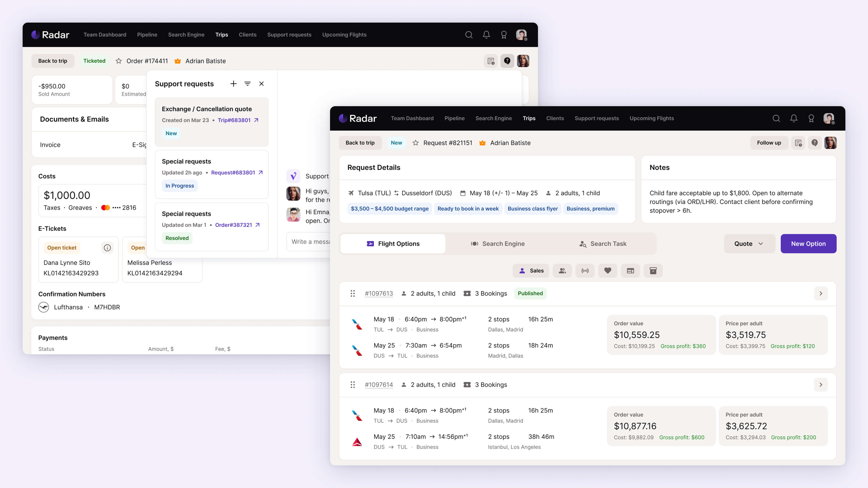The image size is (868, 488).
Task: Toggle the star next to Order #174411
Action: click(119, 61)
